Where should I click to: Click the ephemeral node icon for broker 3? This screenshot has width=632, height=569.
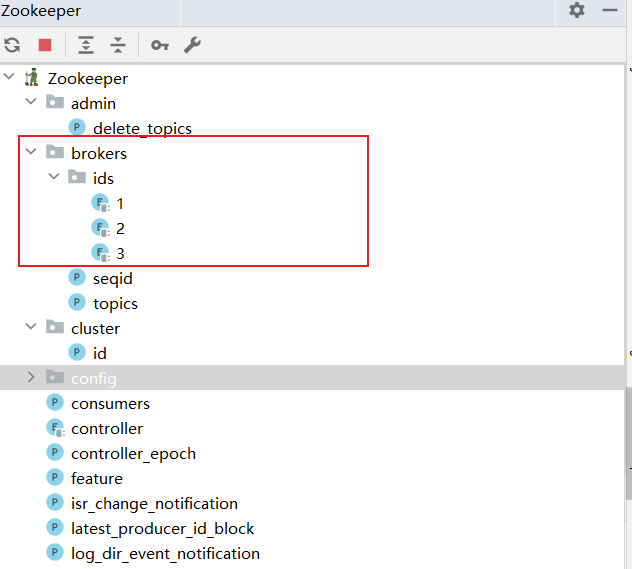(x=100, y=253)
